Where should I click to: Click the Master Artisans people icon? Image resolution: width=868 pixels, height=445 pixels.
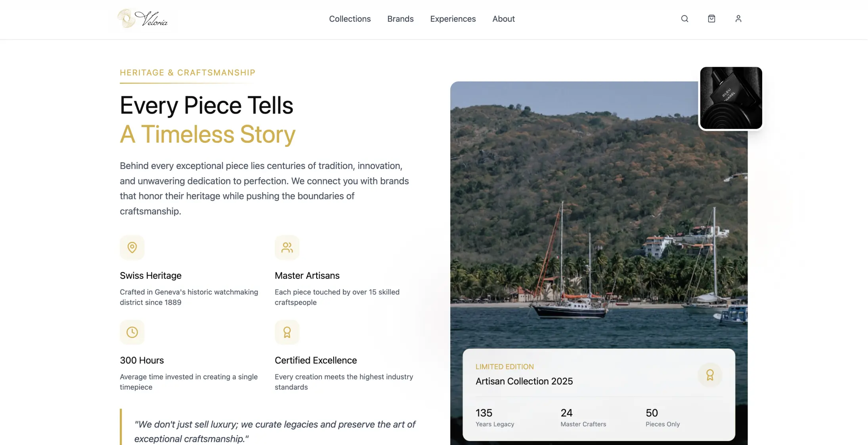tap(287, 247)
